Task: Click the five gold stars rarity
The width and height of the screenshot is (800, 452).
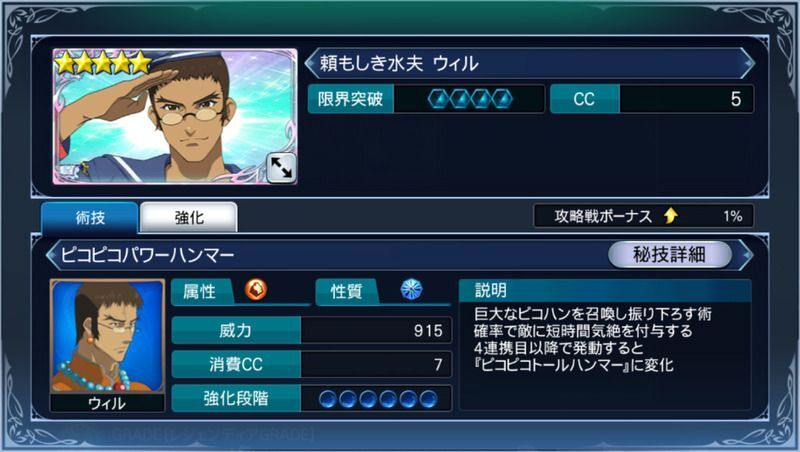Action: click(103, 63)
